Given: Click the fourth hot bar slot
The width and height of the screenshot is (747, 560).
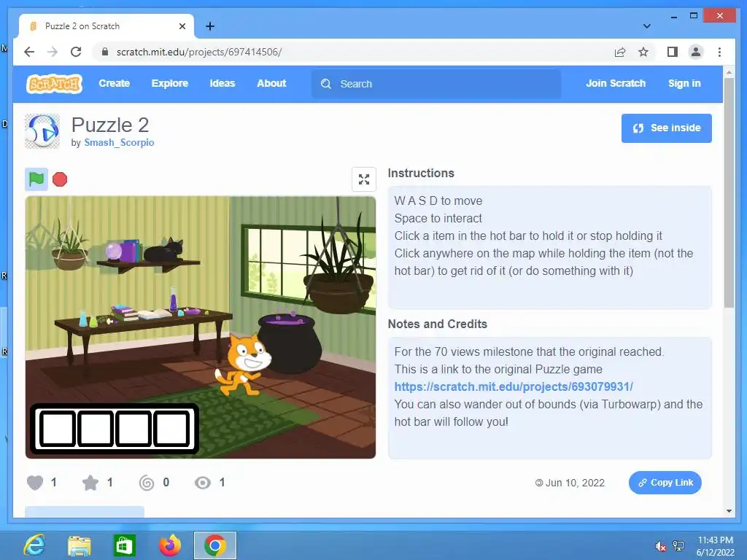Looking at the screenshot, I should 171,429.
